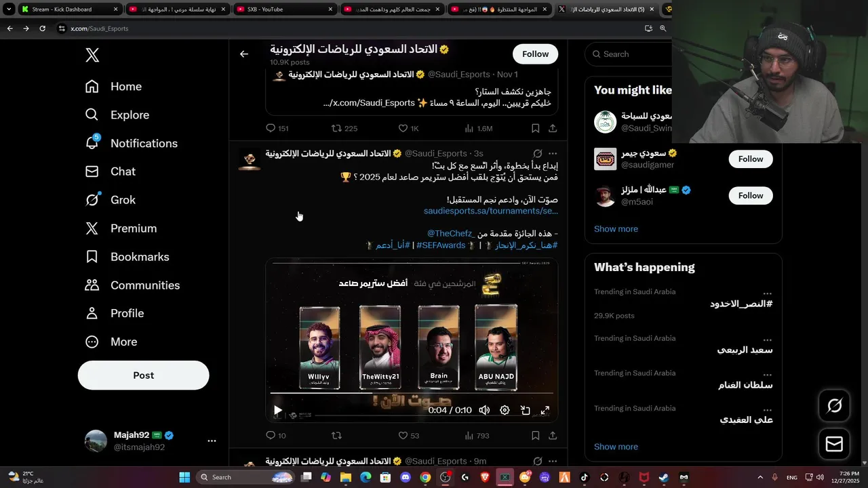
Task: Switch to SXB - YouTube tab
Action: tap(285, 9)
